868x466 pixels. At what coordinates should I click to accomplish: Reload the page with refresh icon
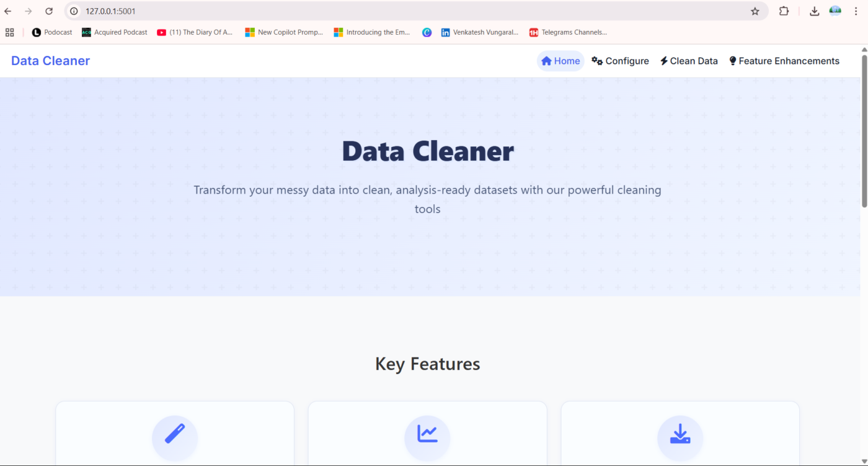coord(49,11)
